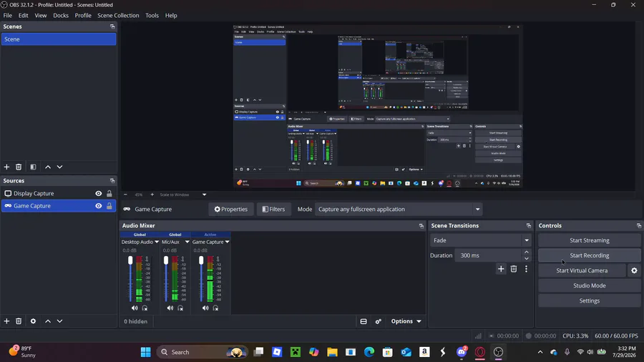This screenshot has width=644, height=362.
Task: Pop out the Scenes dock
Action: 112,26
